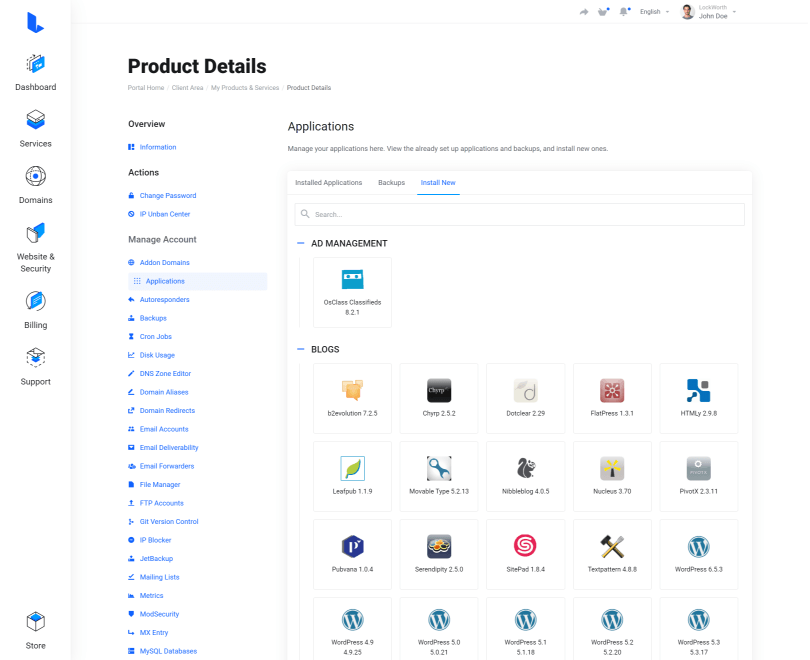Select Movable Type 5.2.13 app
The width and height of the screenshot is (810, 660).
pos(439,476)
